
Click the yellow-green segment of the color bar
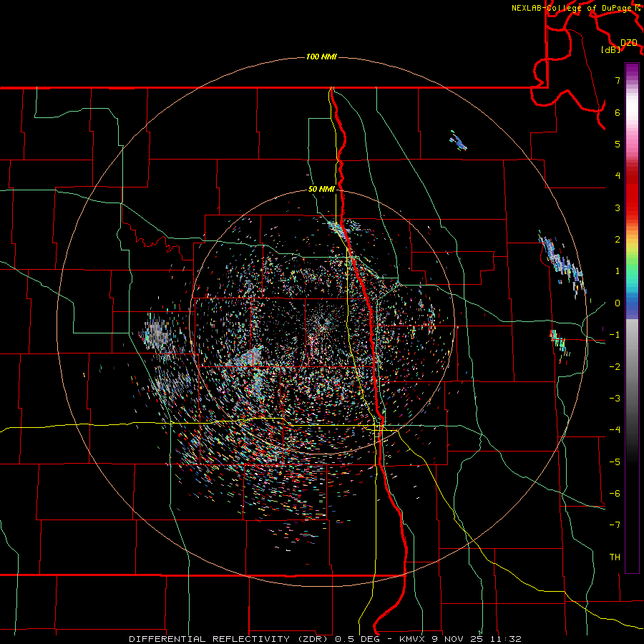point(632,251)
